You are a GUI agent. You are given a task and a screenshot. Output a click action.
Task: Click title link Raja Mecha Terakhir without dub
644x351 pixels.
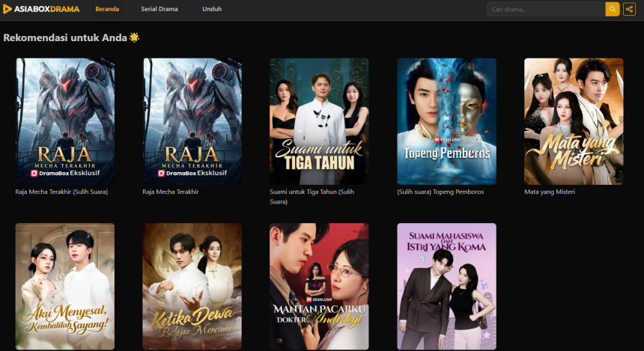coord(171,192)
